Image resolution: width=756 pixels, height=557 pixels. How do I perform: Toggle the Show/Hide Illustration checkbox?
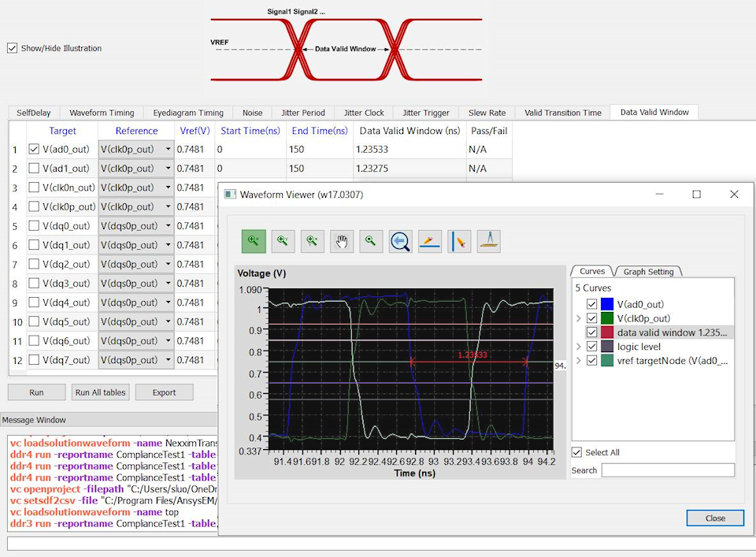coord(12,48)
